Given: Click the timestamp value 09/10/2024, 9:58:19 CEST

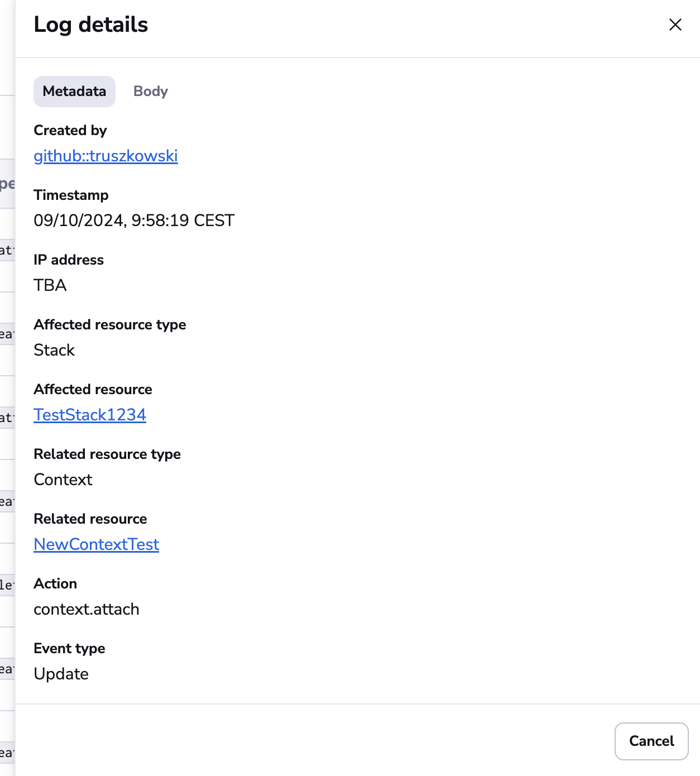Looking at the screenshot, I should [x=134, y=221].
